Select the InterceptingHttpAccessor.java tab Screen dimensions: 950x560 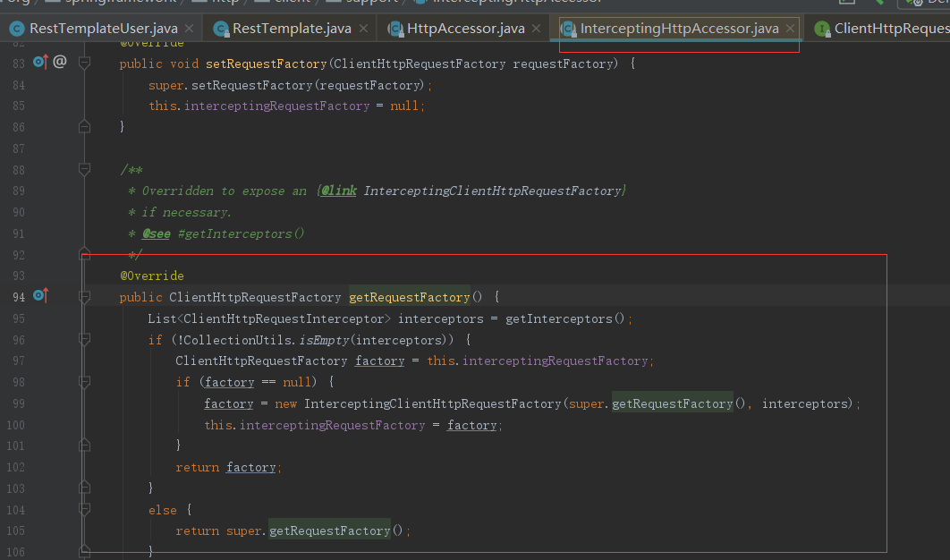click(x=679, y=29)
